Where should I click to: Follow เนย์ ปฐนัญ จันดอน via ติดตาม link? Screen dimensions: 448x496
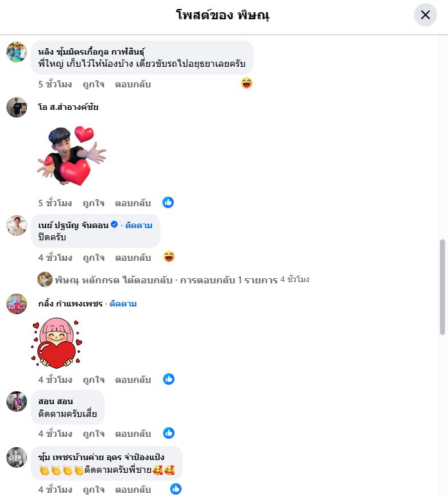[139, 226]
